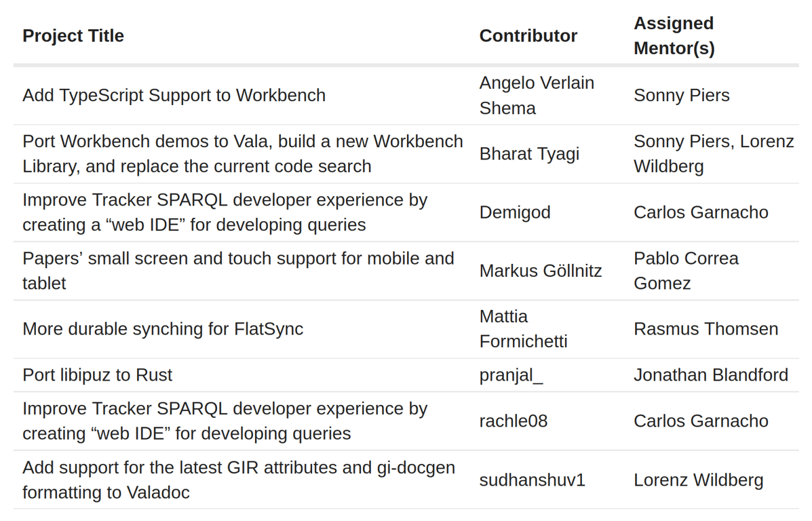Click the "Sonny Piers, Lorenz Wildberg" mentor cell

click(x=713, y=153)
